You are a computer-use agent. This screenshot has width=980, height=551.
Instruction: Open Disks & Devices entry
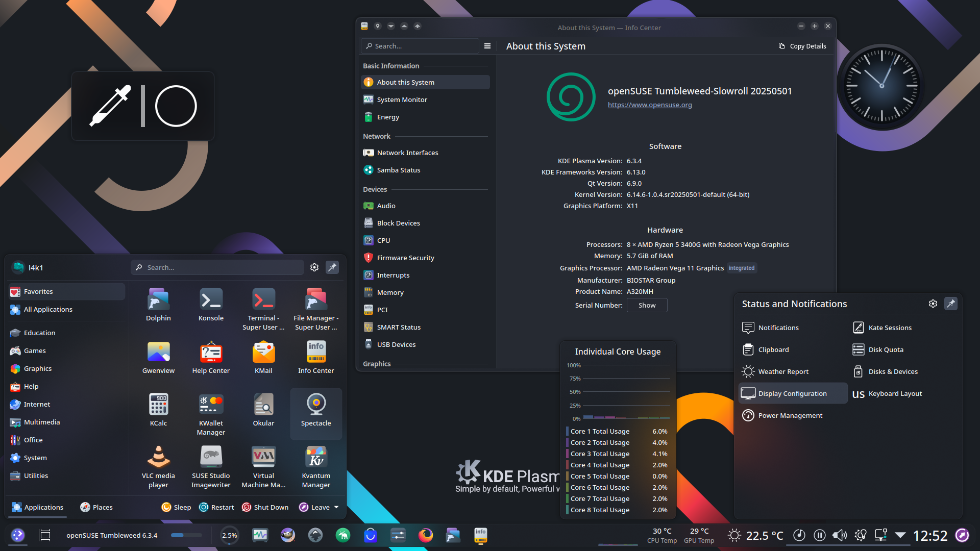click(903, 371)
